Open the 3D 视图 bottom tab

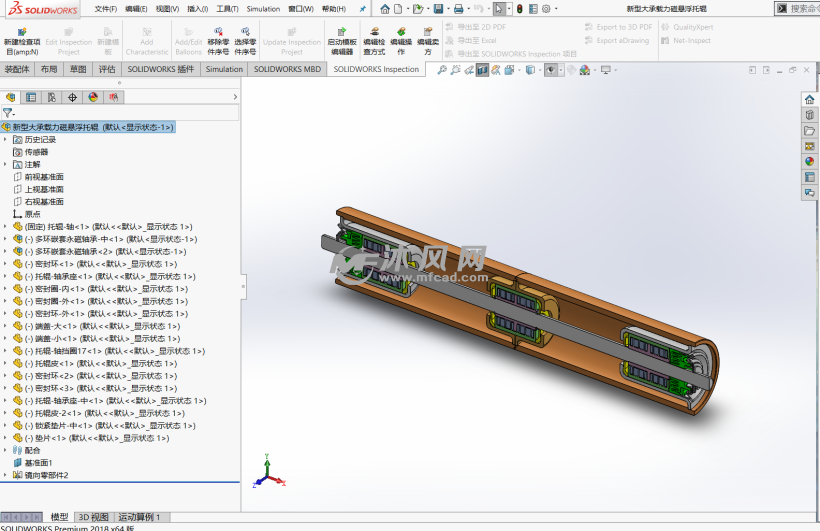pyautogui.click(x=93, y=517)
